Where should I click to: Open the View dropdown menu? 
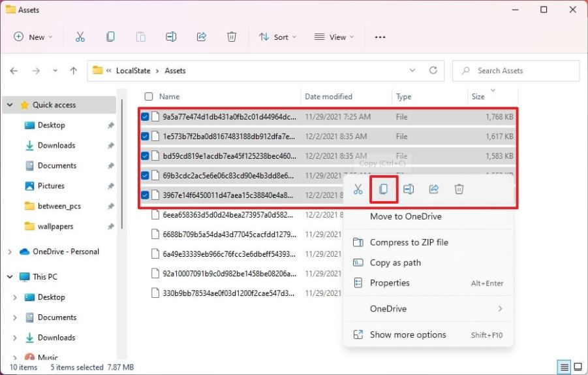pyautogui.click(x=334, y=37)
